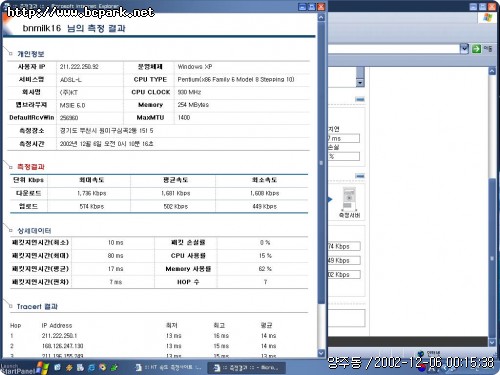Launch Internet Explorer from quick launch

pos(91,368)
